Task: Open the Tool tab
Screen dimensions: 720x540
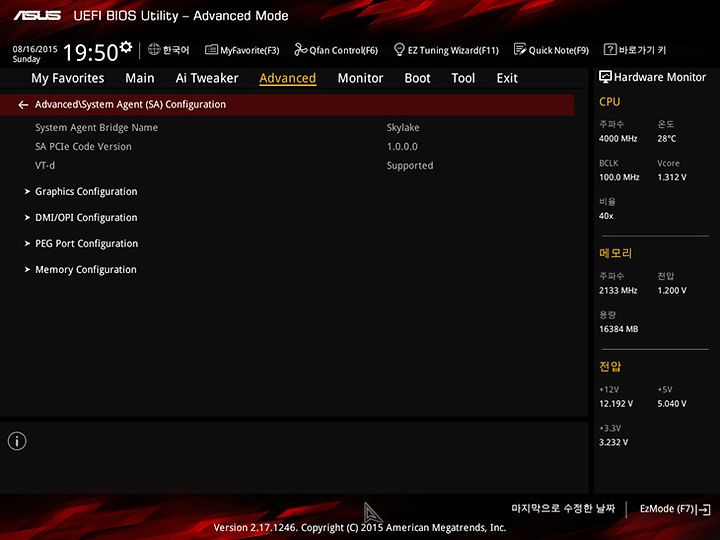Action: click(463, 78)
